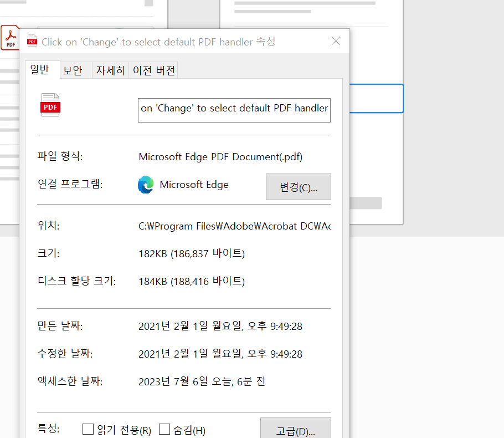Click the 디스크 할당 크기: label

(x=77, y=281)
